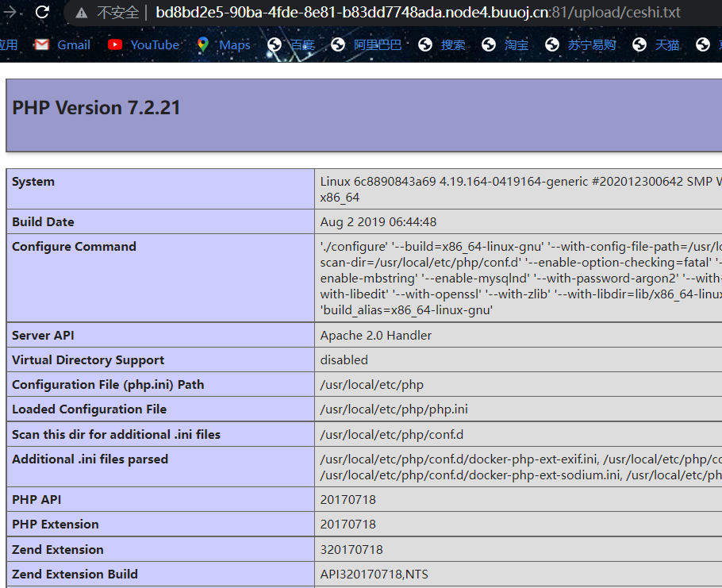The image size is (722, 588).
Task: Click the globe icon beside 百度
Action: coord(275,44)
